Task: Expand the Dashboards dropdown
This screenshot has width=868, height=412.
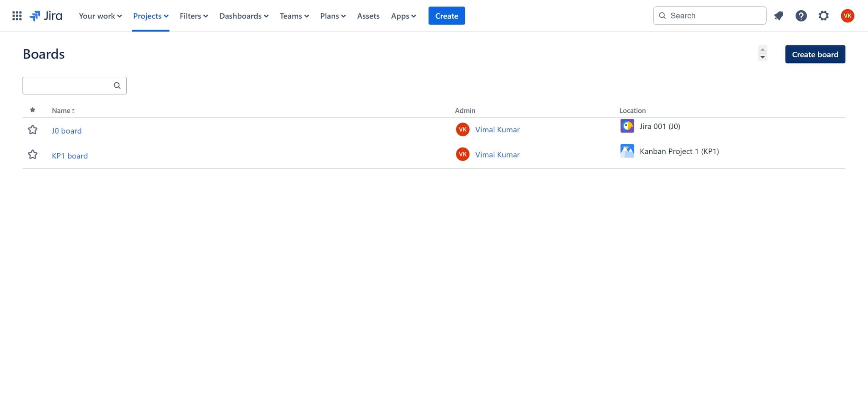Action: click(x=244, y=16)
